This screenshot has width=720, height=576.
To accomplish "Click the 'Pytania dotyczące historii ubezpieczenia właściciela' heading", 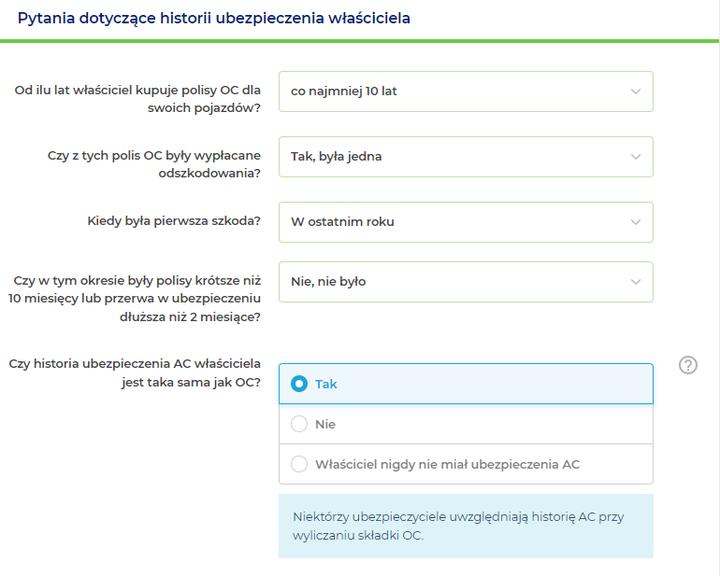I will (x=214, y=18).
